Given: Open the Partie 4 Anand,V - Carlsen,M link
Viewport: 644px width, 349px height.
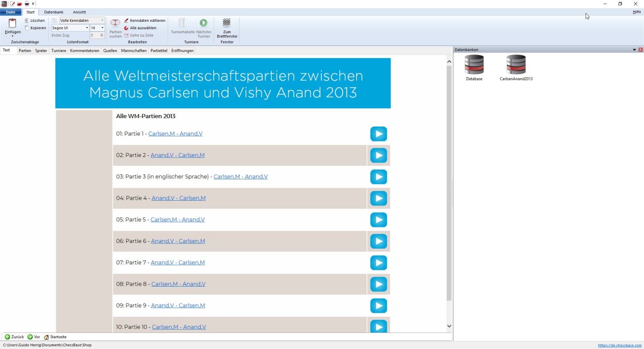Looking at the screenshot, I should 179,198.
